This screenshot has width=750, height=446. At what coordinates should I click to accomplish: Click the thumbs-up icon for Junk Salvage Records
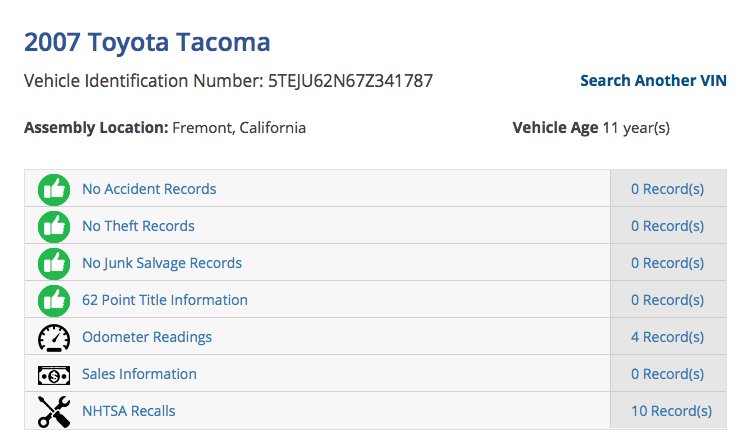[x=54, y=264]
